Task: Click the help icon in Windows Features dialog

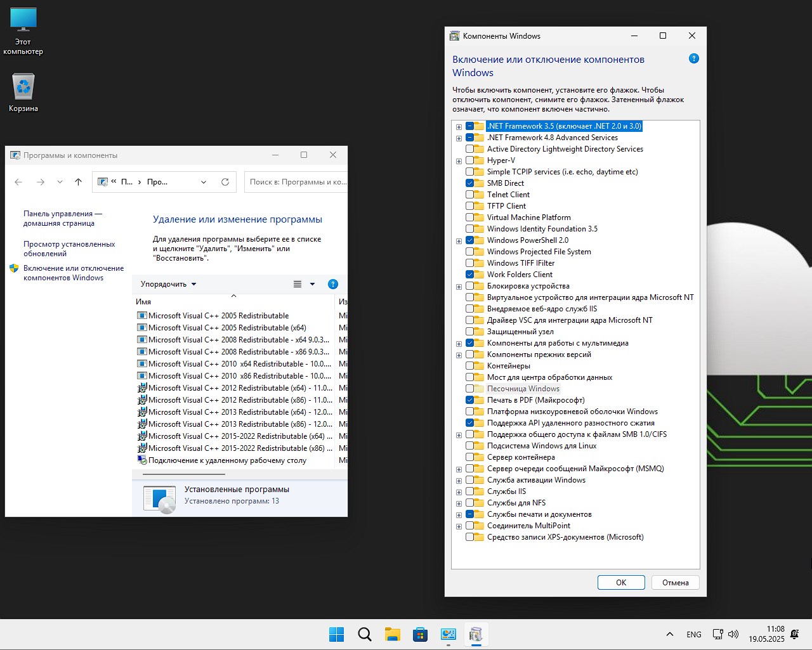Action: point(693,58)
